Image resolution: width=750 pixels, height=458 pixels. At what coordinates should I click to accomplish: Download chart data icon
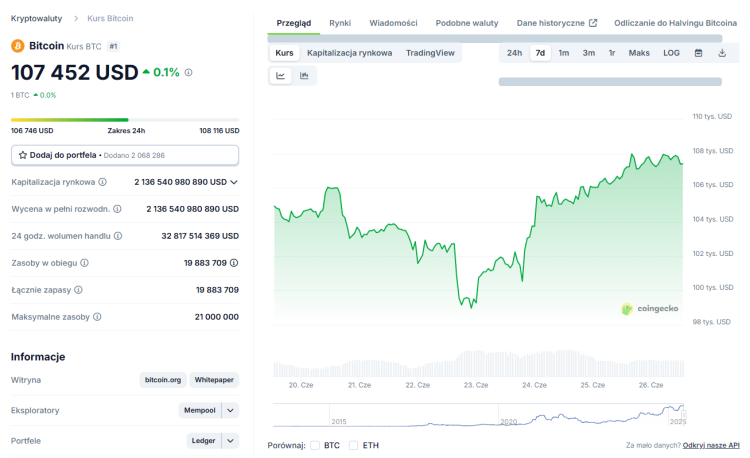click(722, 53)
